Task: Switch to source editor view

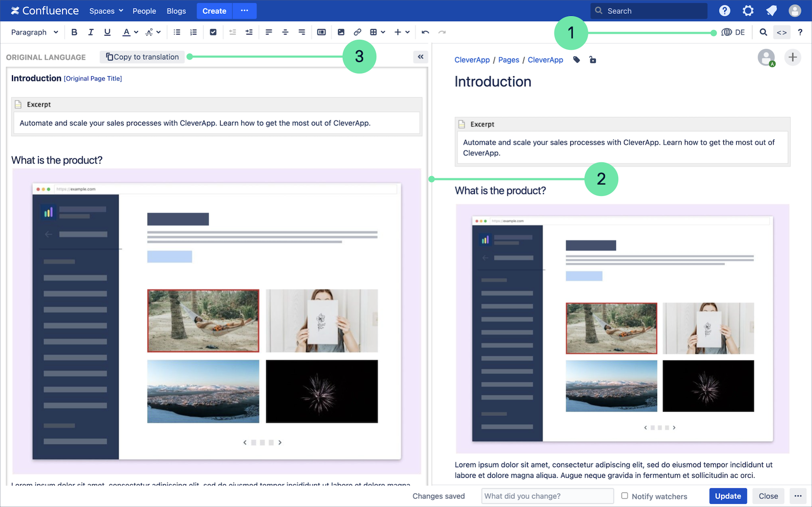Action: [782, 32]
